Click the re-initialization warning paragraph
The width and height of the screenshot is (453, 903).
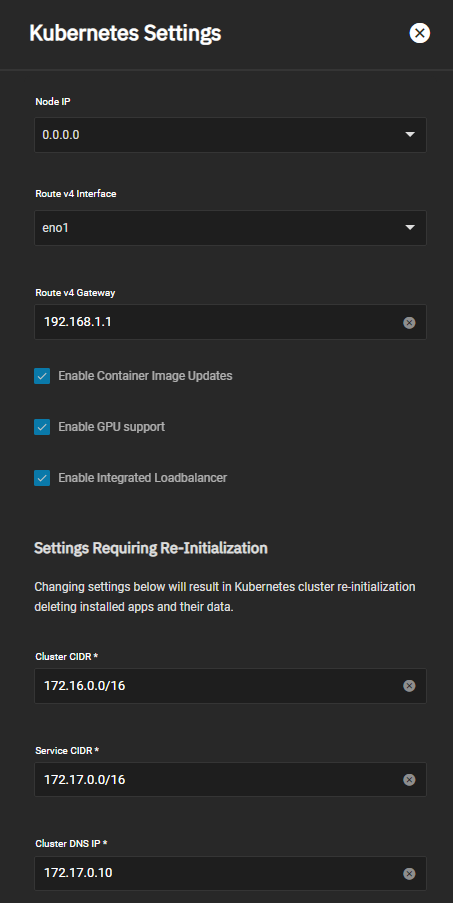point(225,597)
